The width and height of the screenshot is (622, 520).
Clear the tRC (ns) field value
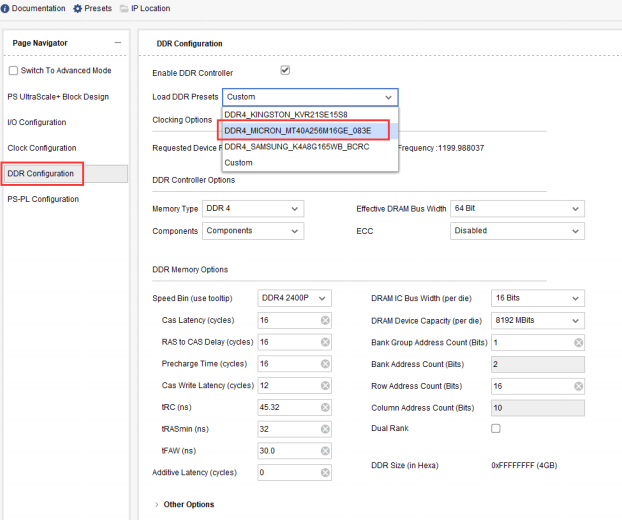[x=325, y=407]
